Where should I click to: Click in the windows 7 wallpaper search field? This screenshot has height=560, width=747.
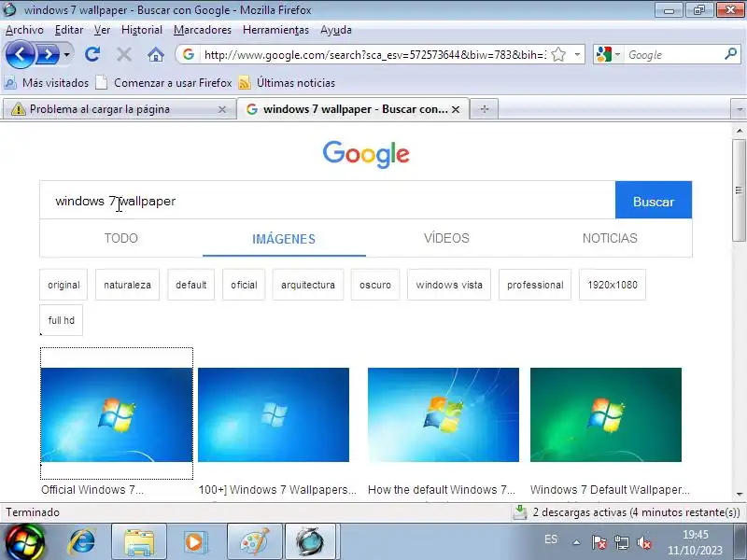point(328,201)
